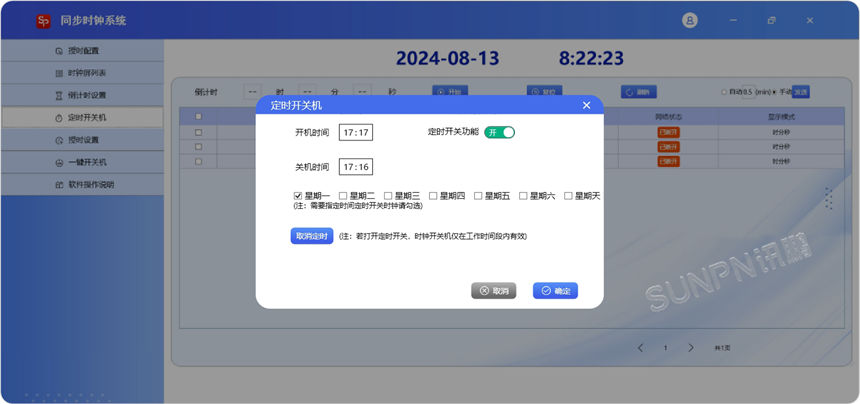Click the previous page left arrow
Image resolution: width=860 pixels, height=404 pixels.
641,348
